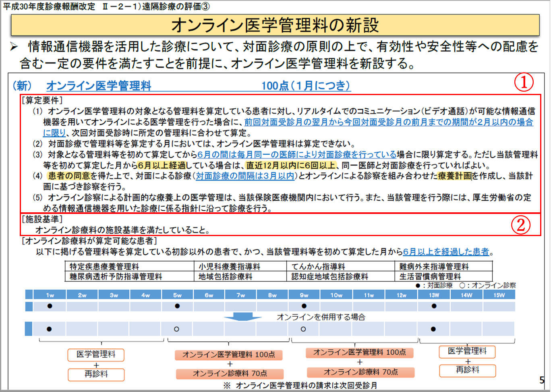Select highlighted 療養計画 text
This screenshot has width=551, height=392.
pyautogui.click(x=455, y=176)
